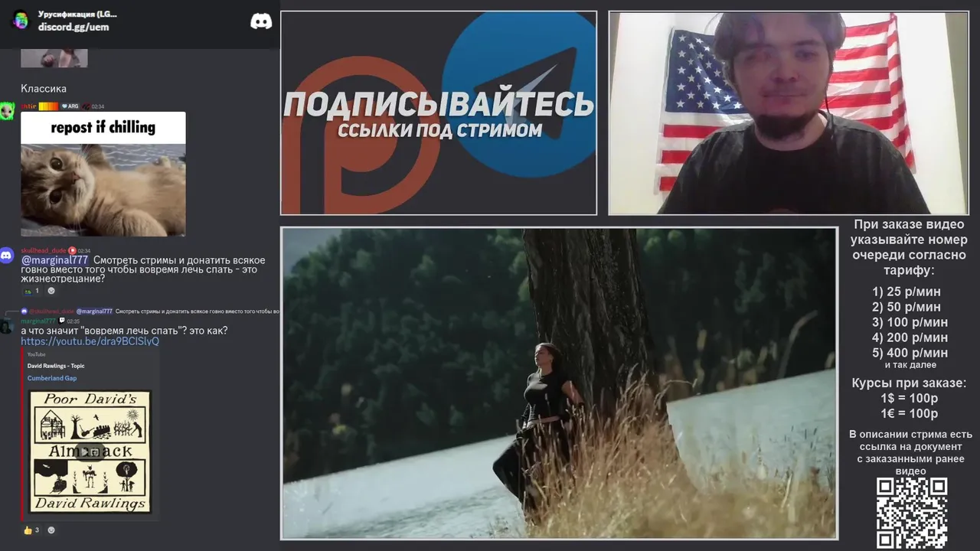Click the Урусификация server name
This screenshot has height=551, width=980.
[x=77, y=14]
